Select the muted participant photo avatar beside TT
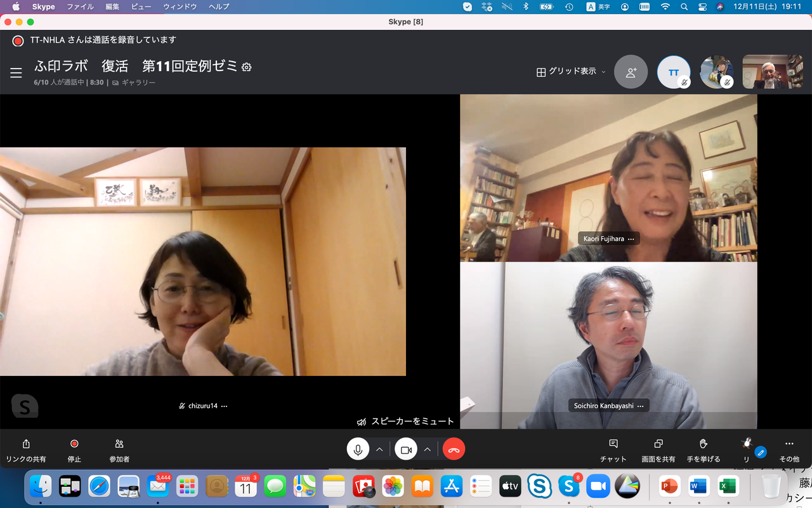 [717, 72]
